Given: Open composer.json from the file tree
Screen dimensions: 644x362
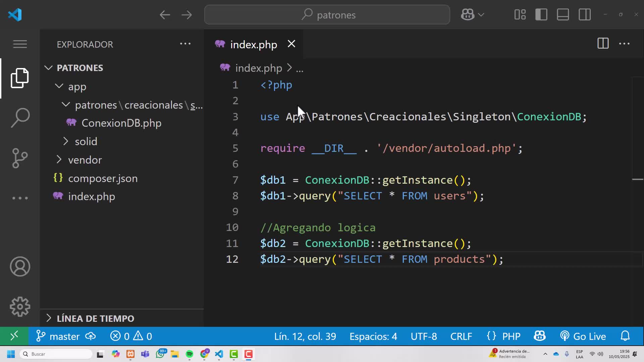Looking at the screenshot, I should click(103, 178).
